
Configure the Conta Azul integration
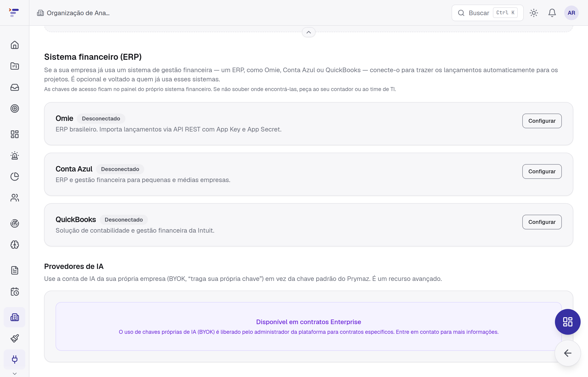pos(542,171)
